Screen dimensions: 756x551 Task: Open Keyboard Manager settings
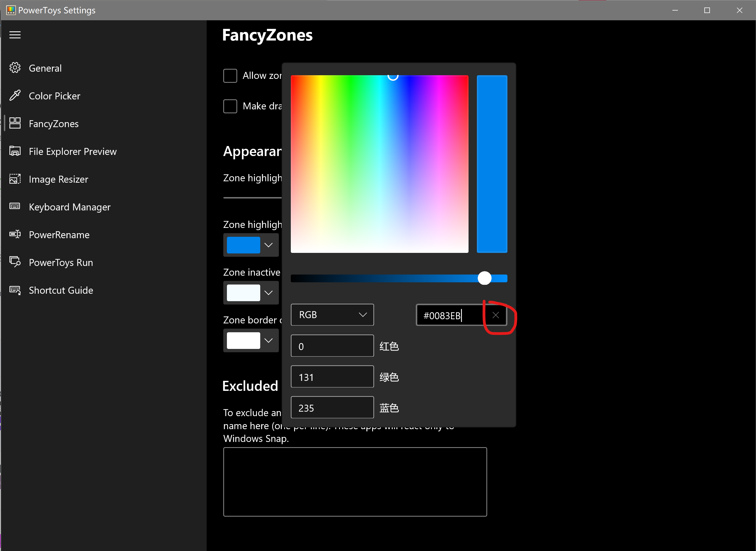[x=69, y=207]
